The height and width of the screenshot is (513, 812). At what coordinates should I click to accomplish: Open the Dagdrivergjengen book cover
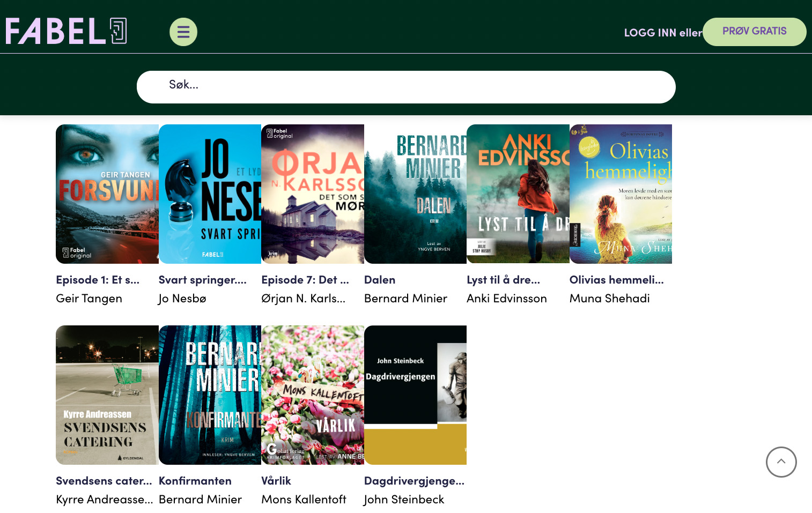[415, 395]
